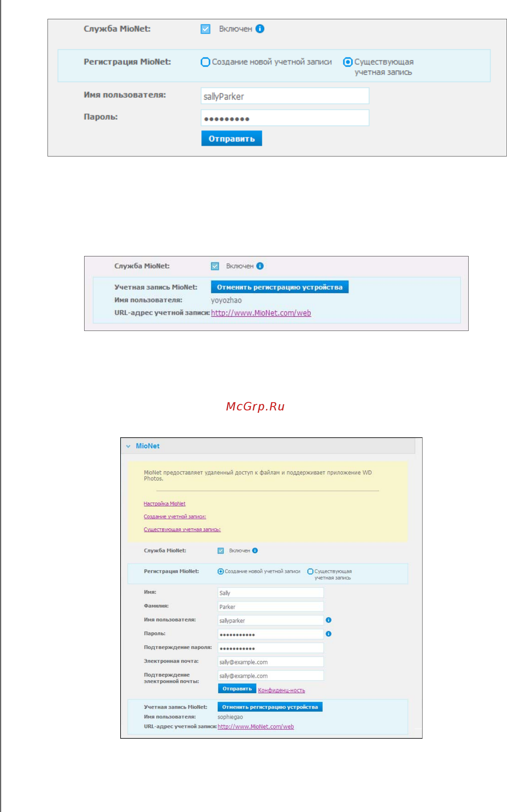Screen dimensions: 507x812
Task: Click the yoyozhao username text
Action: click(x=226, y=300)
